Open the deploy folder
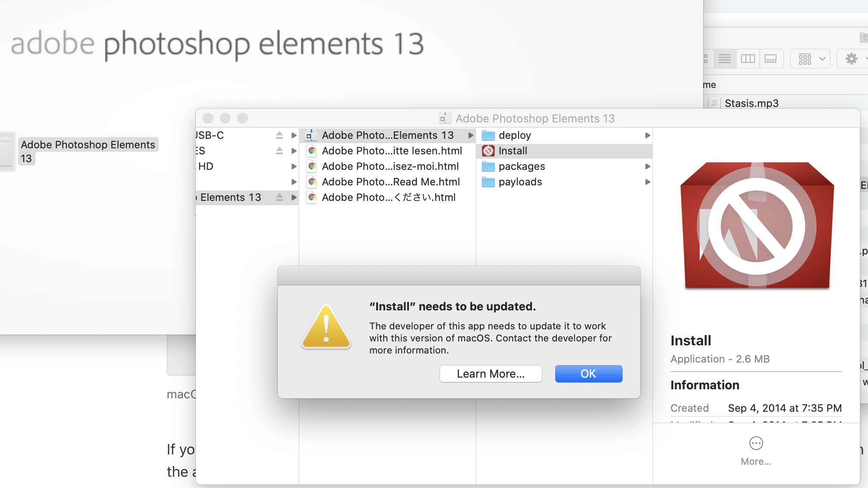 [x=514, y=135]
